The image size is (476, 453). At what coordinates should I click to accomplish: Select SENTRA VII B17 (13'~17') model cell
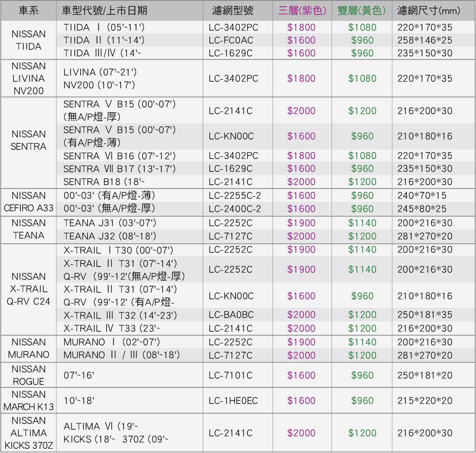pos(129,169)
